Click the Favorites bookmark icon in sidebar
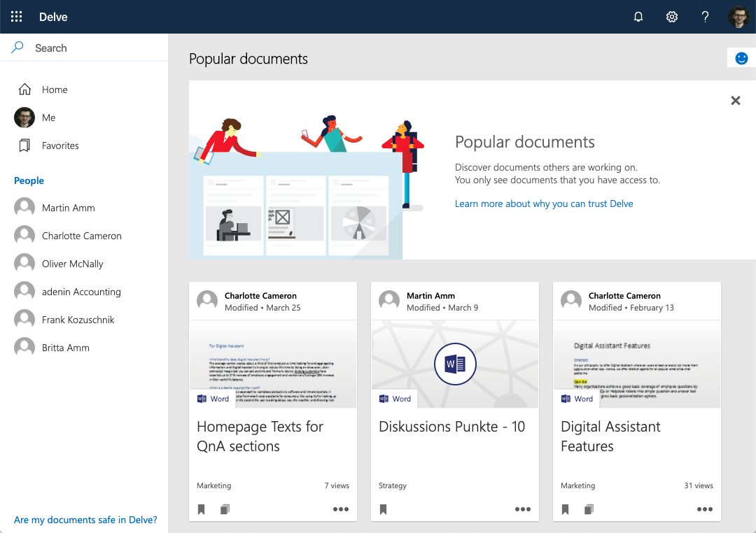This screenshot has width=756, height=533. coord(24,145)
